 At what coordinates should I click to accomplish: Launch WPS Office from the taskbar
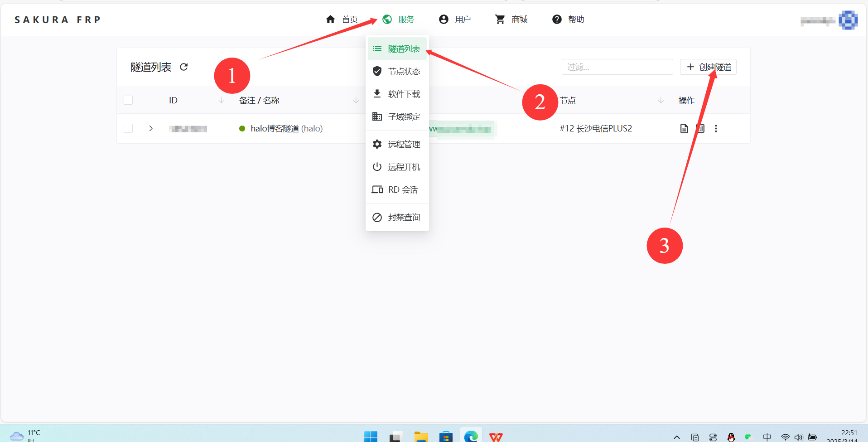pos(496,437)
